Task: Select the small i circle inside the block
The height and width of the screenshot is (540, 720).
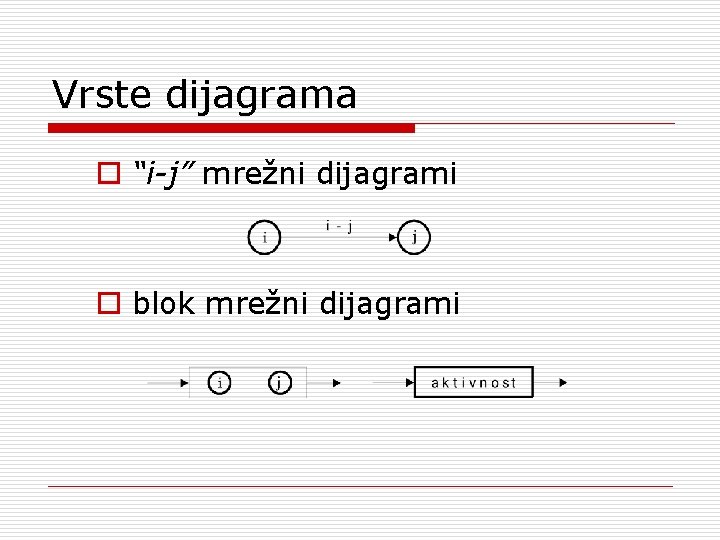Action: (219, 382)
